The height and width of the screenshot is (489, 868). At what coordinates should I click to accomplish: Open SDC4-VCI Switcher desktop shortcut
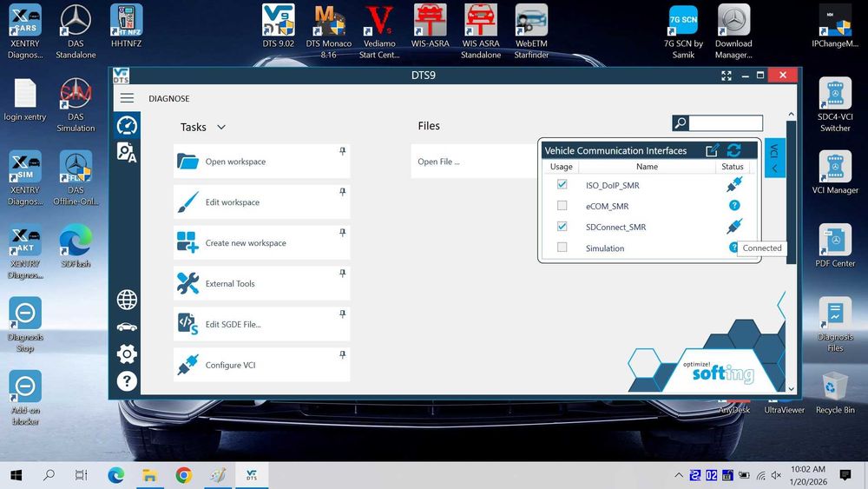835,105
